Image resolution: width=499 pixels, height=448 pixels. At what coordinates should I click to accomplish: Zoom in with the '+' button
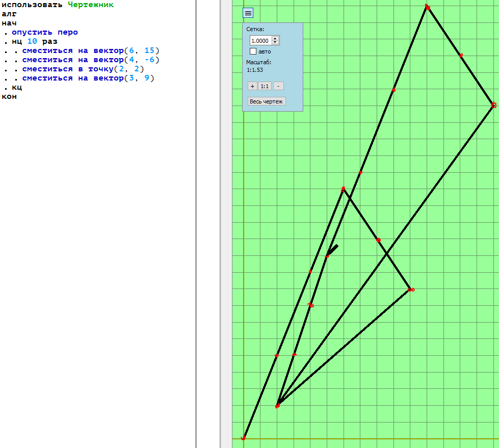252,86
